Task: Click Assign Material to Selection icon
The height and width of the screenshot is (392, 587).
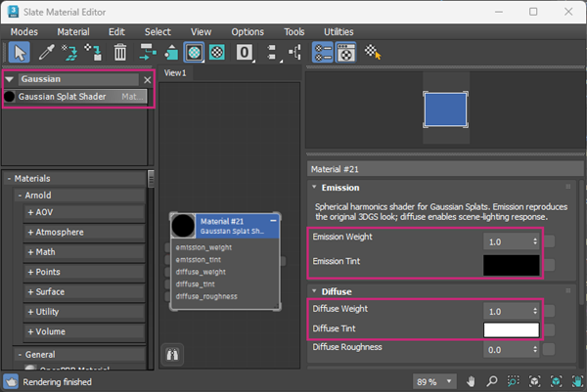Action: (93, 53)
